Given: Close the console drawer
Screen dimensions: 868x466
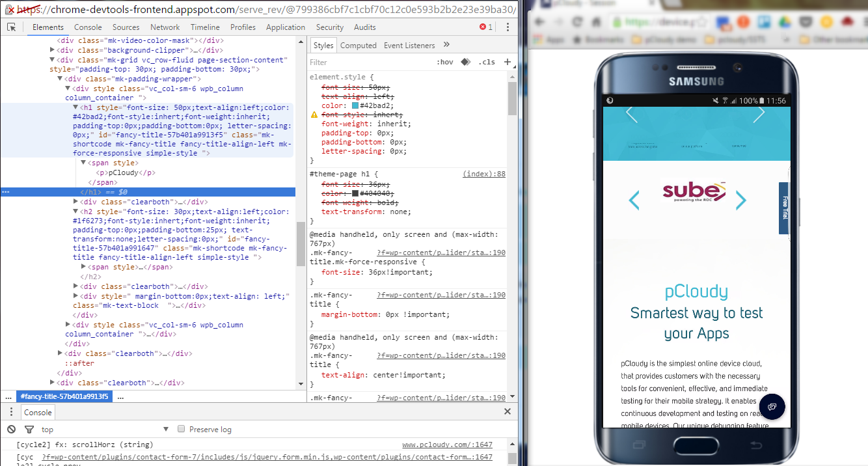Looking at the screenshot, I should tap(508, 412).
